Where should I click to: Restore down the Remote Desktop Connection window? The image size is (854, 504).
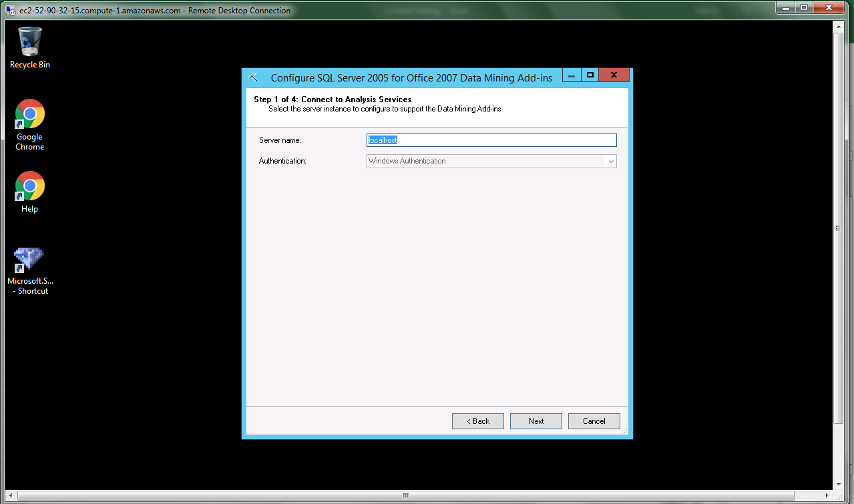804,7
